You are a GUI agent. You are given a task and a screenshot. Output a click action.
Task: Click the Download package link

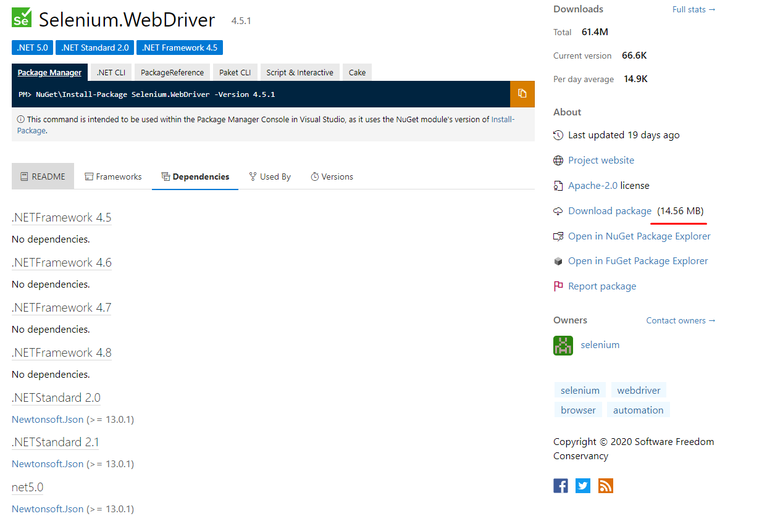[x=610, y=211]
